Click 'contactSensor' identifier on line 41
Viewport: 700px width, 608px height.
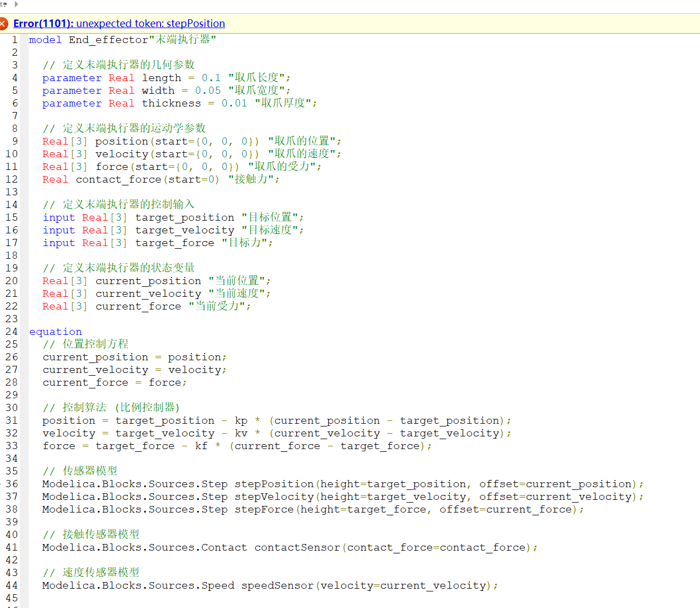click(297, 547)
